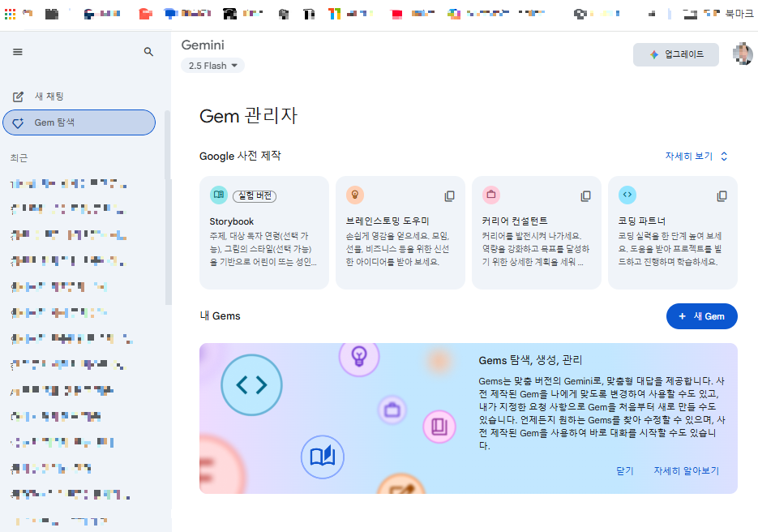
Task: Open the 커리어 컨설턴트 card
Action: [537, 233]
